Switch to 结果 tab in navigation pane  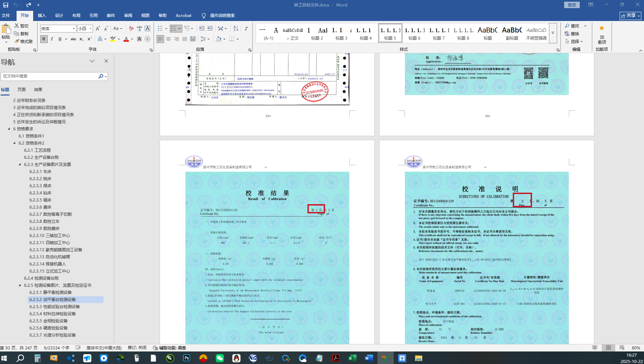[x=38, y=90]
